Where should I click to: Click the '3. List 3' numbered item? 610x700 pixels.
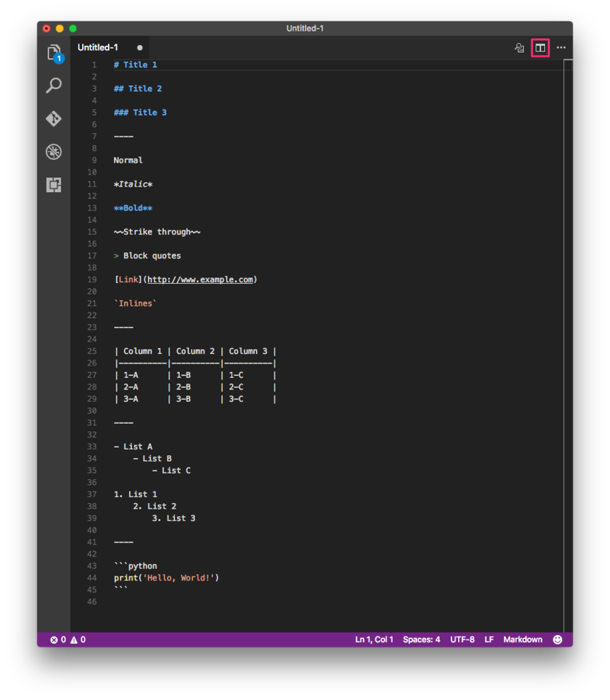174,518
